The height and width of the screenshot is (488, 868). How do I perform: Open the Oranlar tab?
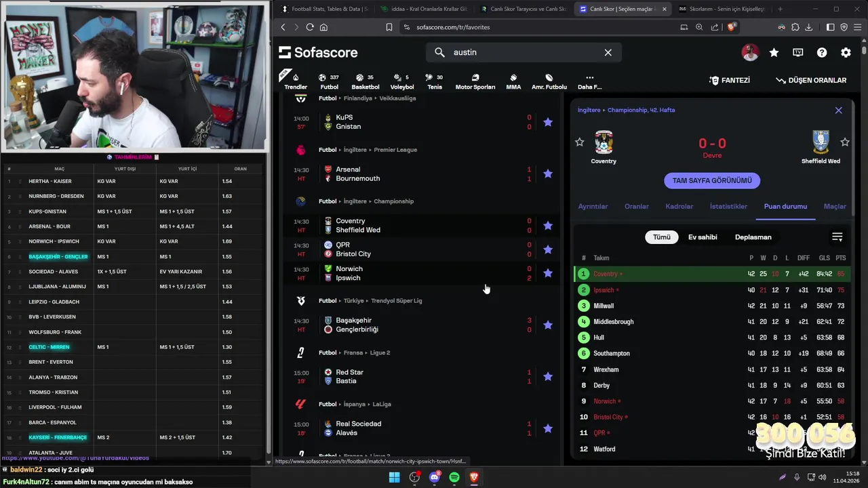[637, 206]
